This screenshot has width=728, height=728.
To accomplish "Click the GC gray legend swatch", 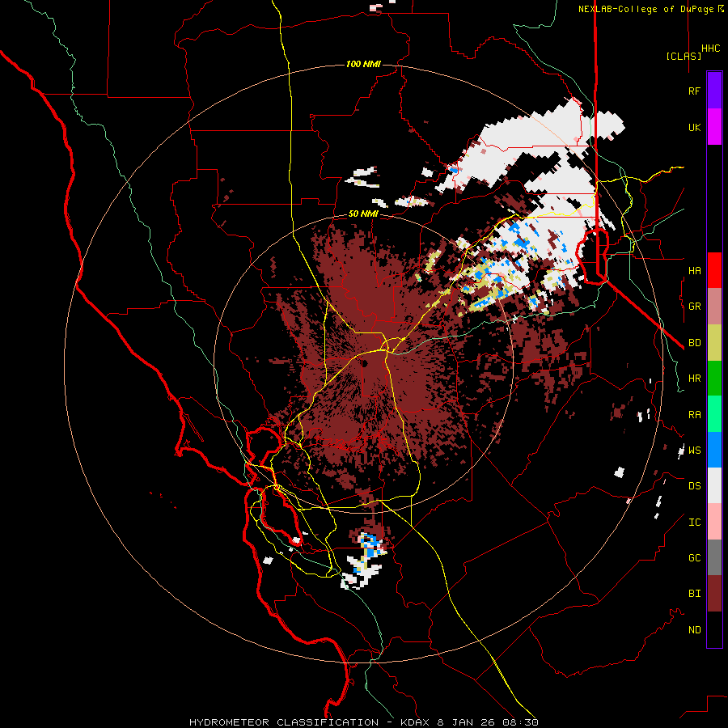I will pos(714,557).
